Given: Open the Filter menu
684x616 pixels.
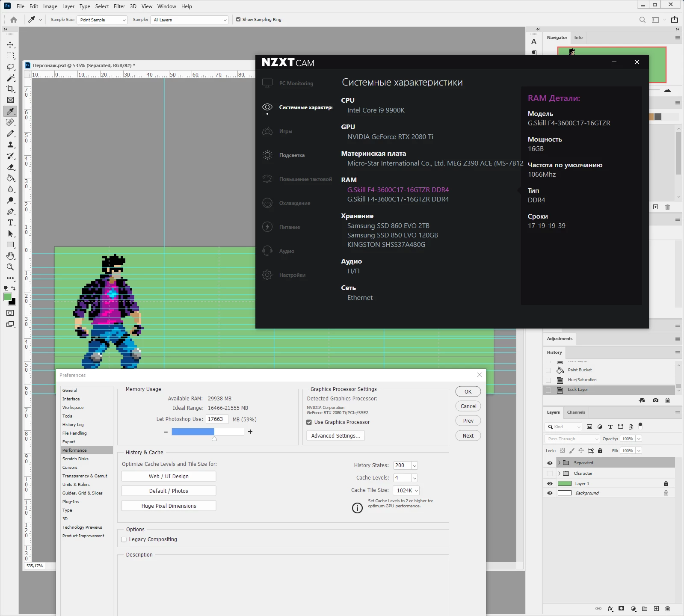Looking at the screenshot, I should click(x=119, y=6).
